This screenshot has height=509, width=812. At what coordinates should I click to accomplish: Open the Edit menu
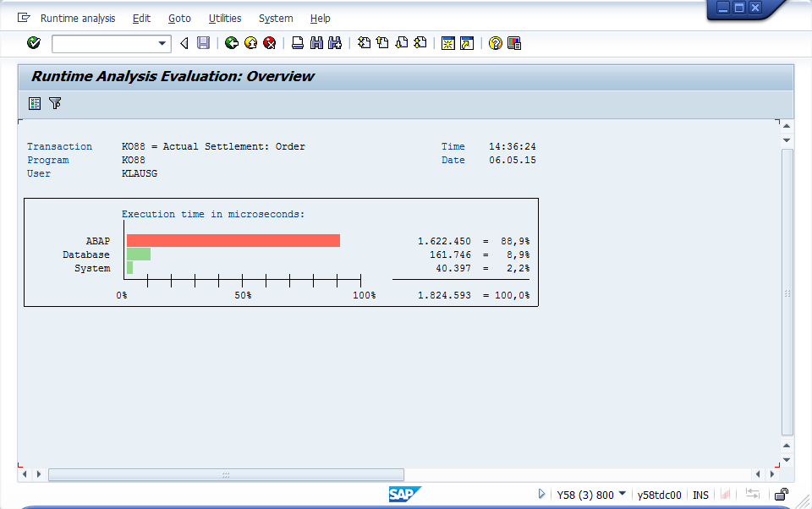tap(141, 18)
